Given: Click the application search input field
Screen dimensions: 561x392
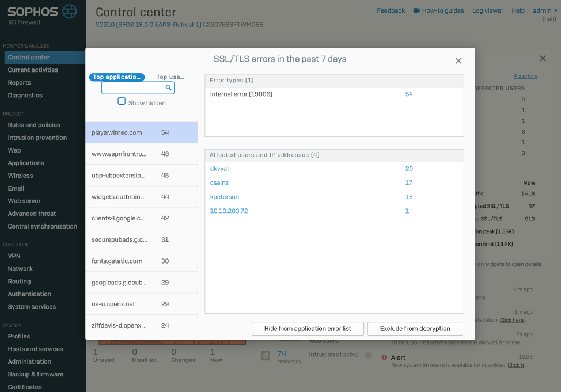Looking at the screenshot, I should pos(134,88).
